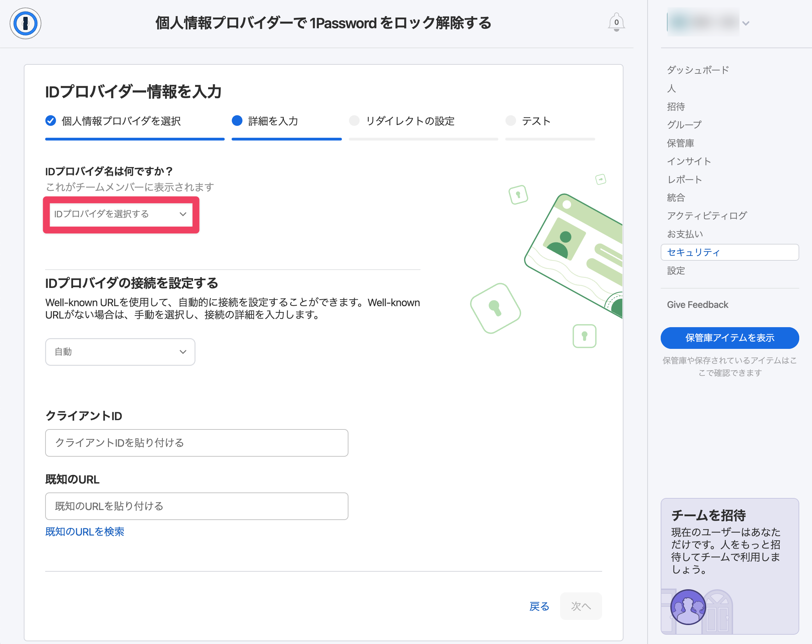Open 招待 in the sidebar
The height and width of the screenshot is (644, 812).
(676, 106)
